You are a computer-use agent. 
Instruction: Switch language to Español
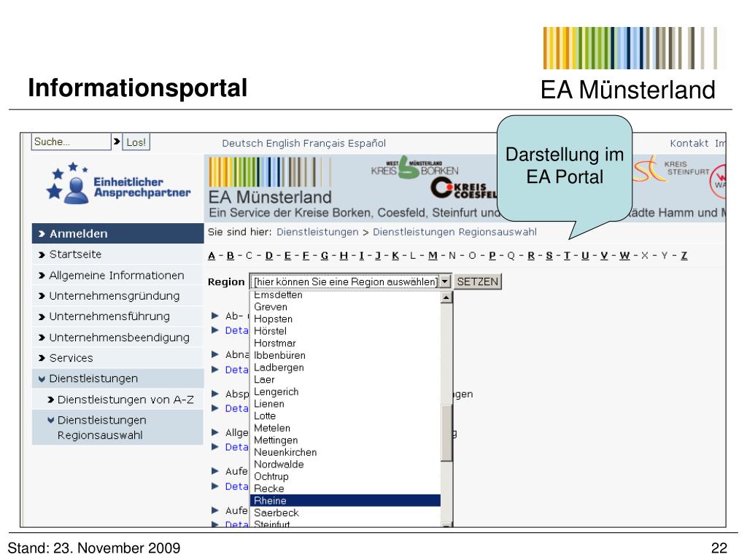click(366, 144)
